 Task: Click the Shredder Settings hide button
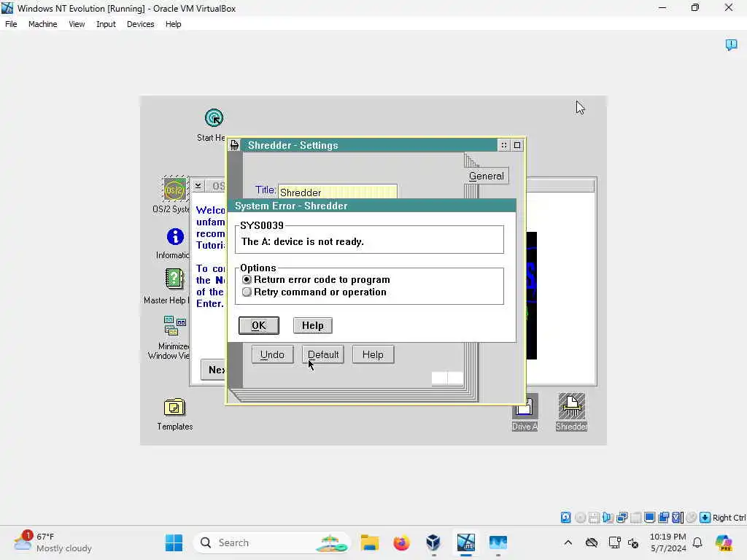tap(504, 145)
